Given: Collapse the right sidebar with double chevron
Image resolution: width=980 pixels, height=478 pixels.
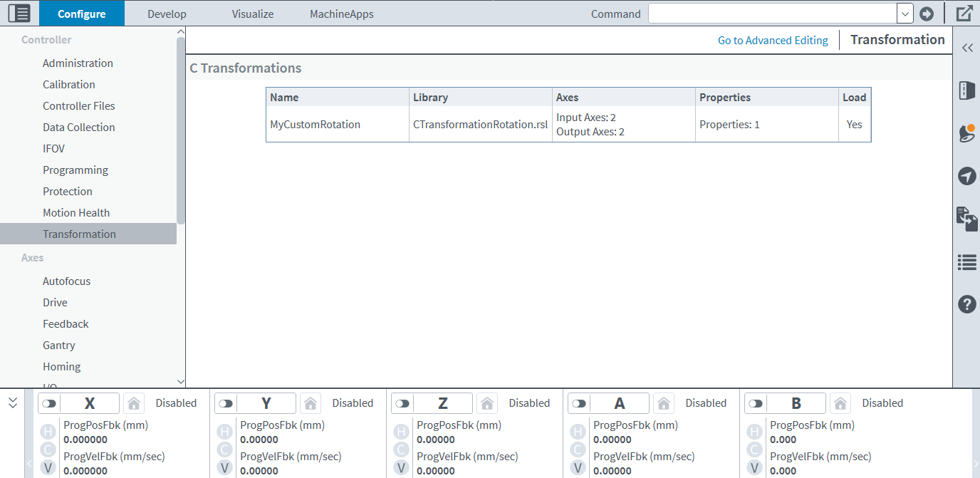Looking at the screenshot, I should point(966,48).
